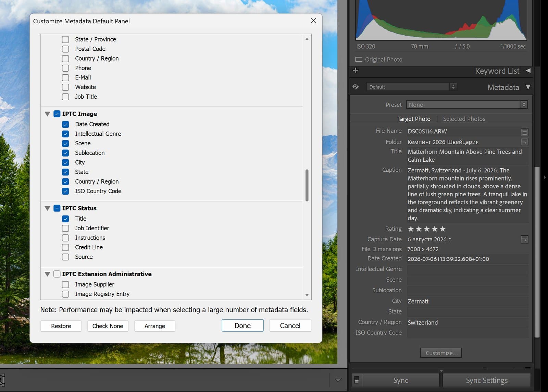Collapse the Metadata panel triangle

(x=528, y=87)
